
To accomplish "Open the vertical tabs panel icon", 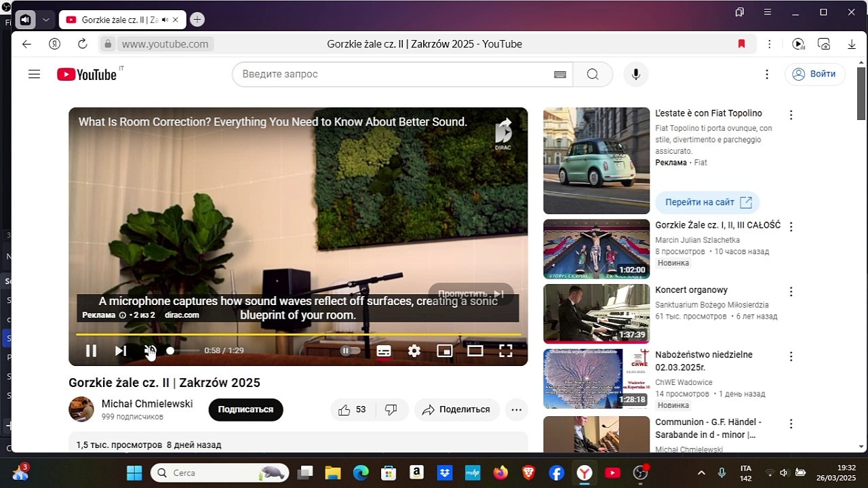I will [x=740, y=12].
